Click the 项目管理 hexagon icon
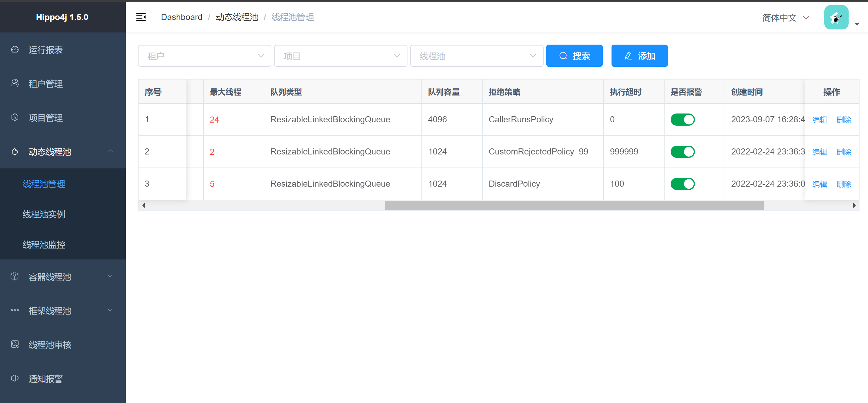Viewport: 868px width, 403px height. click(15, 117)
